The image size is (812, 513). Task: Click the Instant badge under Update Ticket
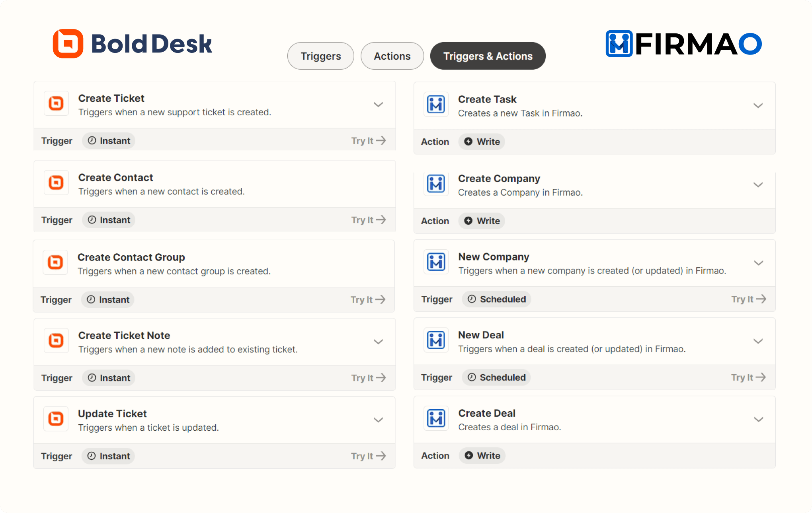108,456
